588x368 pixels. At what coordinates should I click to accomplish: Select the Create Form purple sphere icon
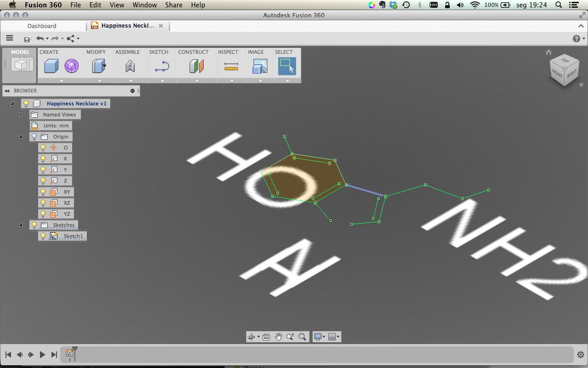pyautogui.click(x=71, y=66)
